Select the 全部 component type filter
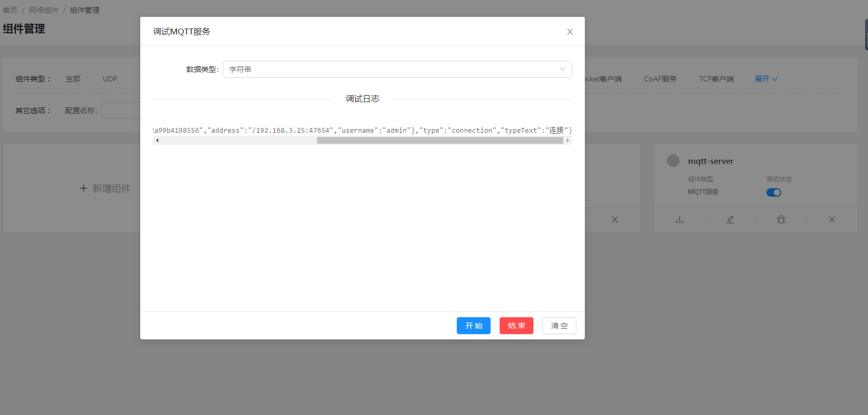This screenshot has width=868, height=415. pos(73,79)
